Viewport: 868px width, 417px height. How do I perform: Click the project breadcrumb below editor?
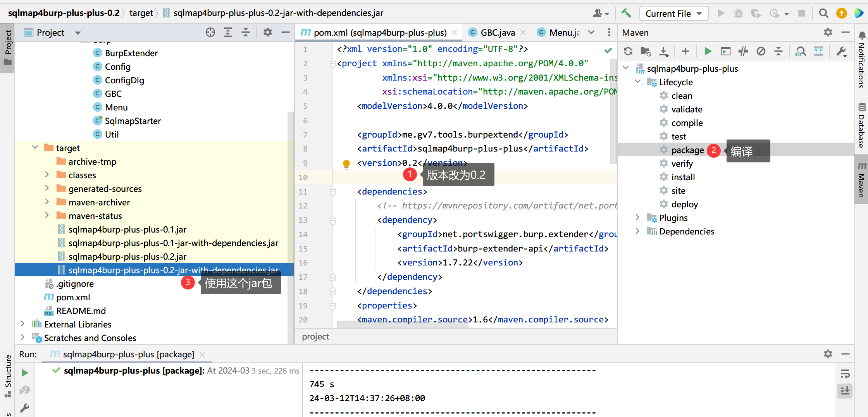[x=315, y=336]
